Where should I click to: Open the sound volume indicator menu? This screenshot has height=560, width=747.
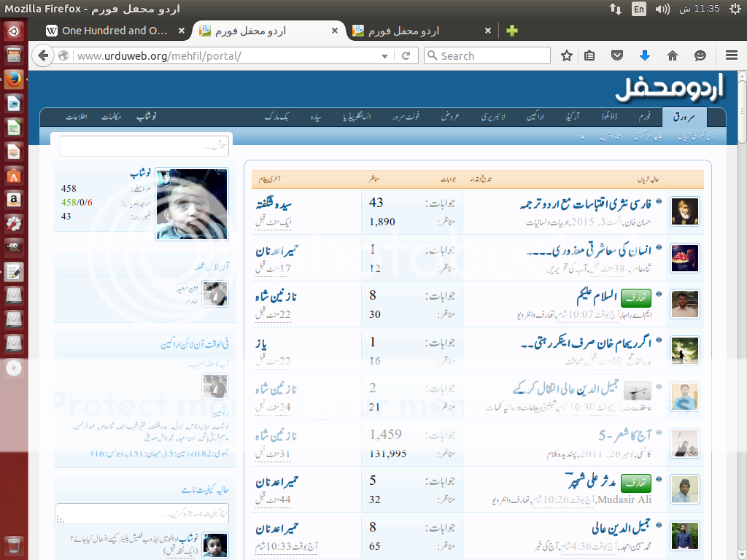(662, 9)
